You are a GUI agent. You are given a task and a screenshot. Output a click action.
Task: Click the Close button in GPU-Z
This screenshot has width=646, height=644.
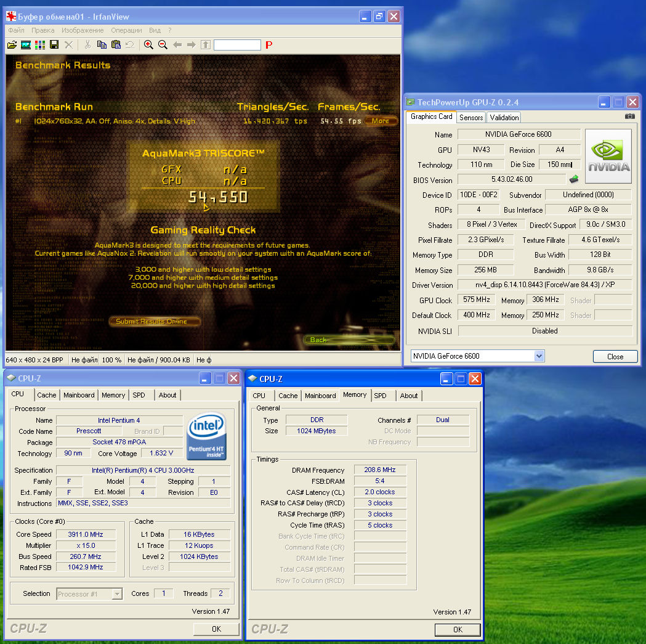tap(615, 357)
